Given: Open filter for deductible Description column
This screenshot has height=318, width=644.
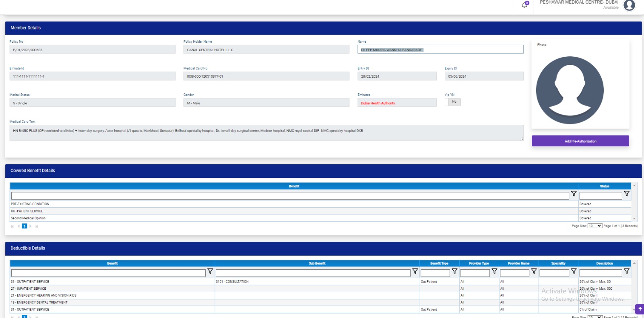Looking at the screenshot, I should 626,271.
